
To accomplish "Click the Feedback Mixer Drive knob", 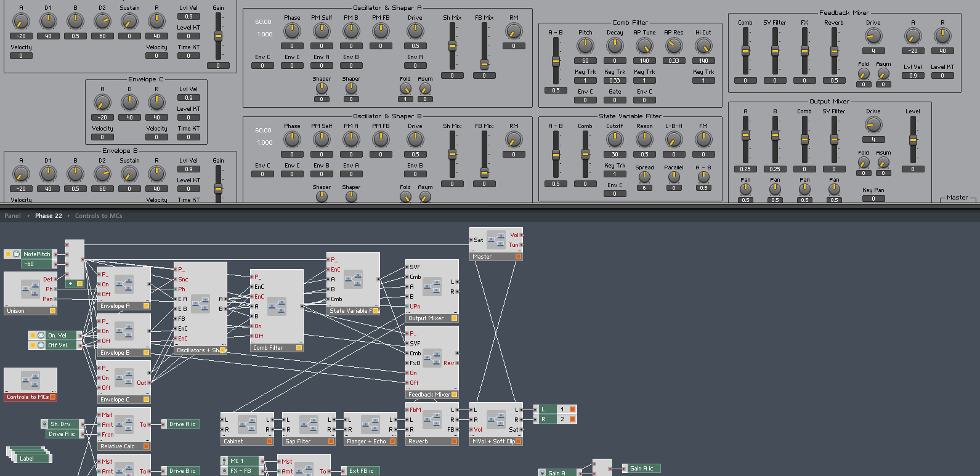I will (x=873, y=36).
